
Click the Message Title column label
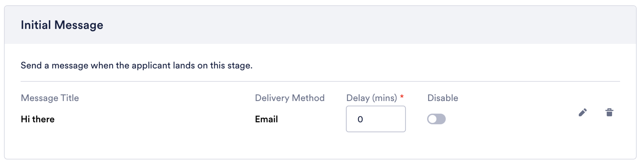point(50,98)
